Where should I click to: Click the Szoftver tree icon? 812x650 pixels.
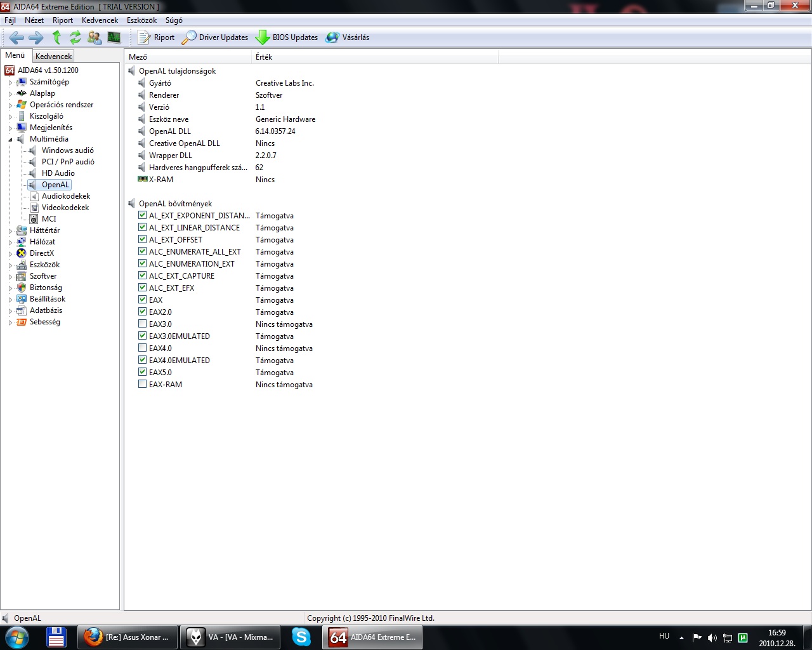click(22, 276)
